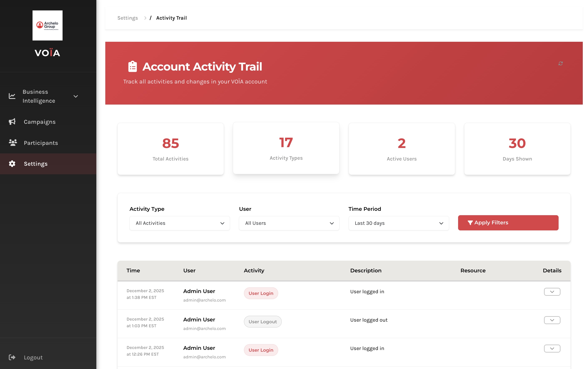
Task: Click the Business Intelligence chart icon
Action: tap(12, 96)
